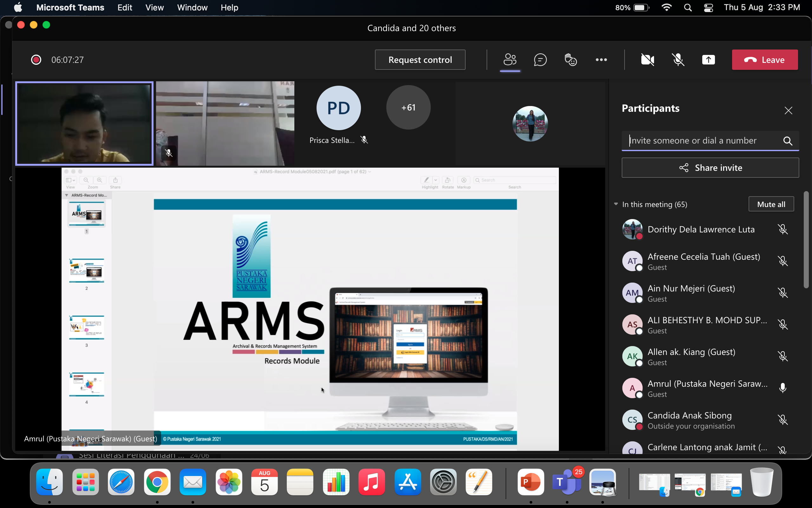Open Photos from the dock

229,482
